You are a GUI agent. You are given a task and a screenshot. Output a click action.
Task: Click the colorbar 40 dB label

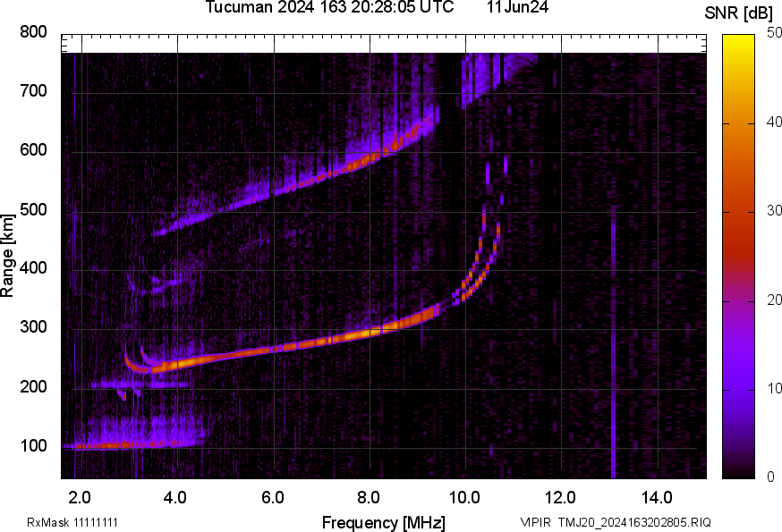(x=774, y=122)
